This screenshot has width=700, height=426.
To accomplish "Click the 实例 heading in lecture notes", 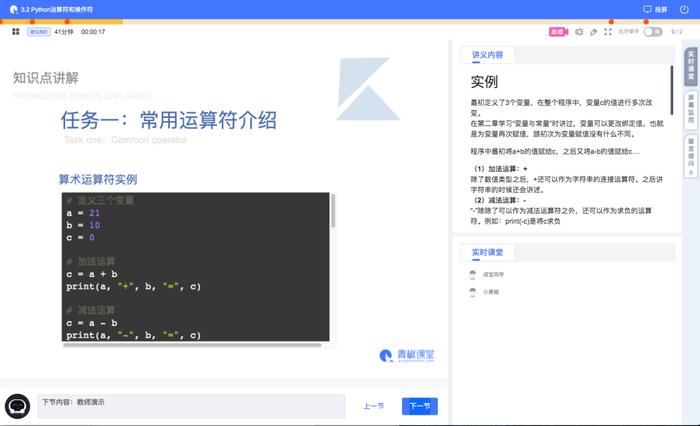I will tap(484, 82).
